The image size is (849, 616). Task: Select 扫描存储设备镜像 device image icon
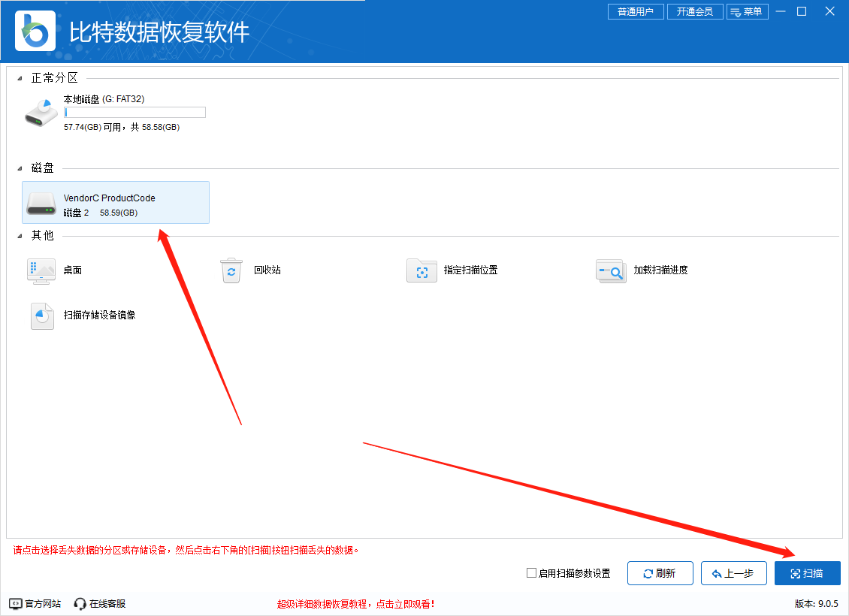coord(41,316)
